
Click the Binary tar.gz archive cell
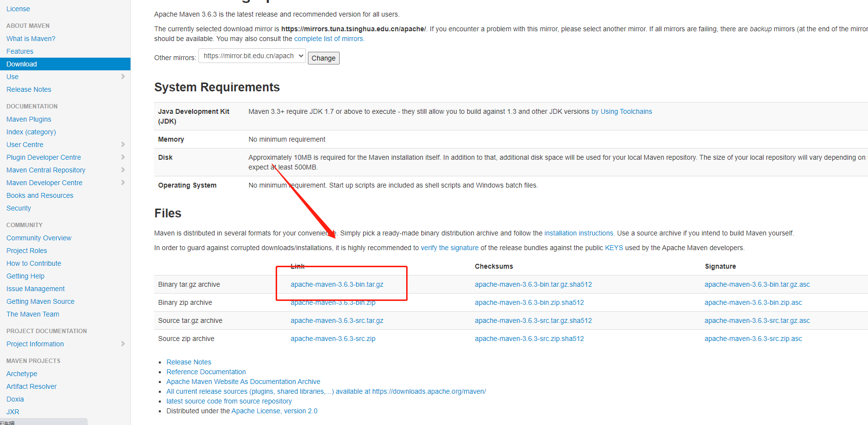(x=189, y=284)
